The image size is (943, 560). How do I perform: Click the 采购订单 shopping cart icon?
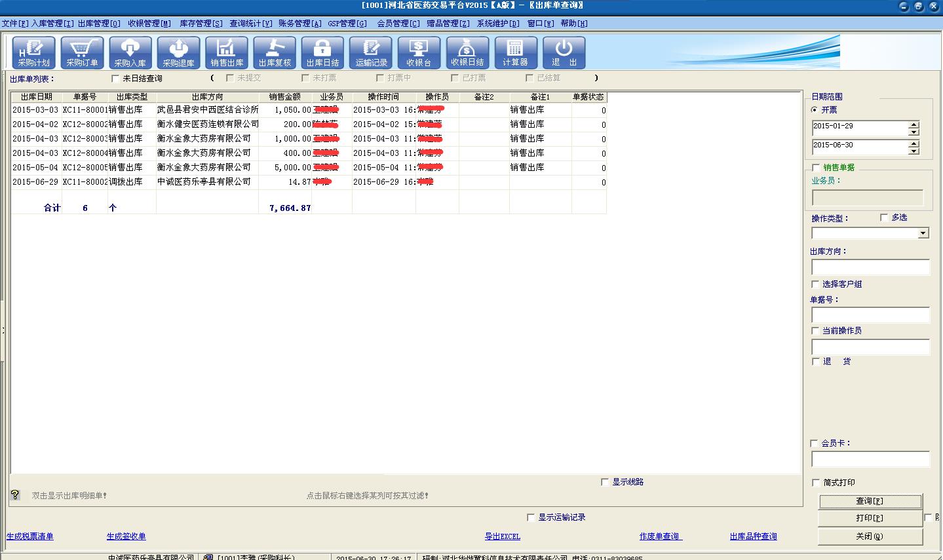click(x=82, y=52)
